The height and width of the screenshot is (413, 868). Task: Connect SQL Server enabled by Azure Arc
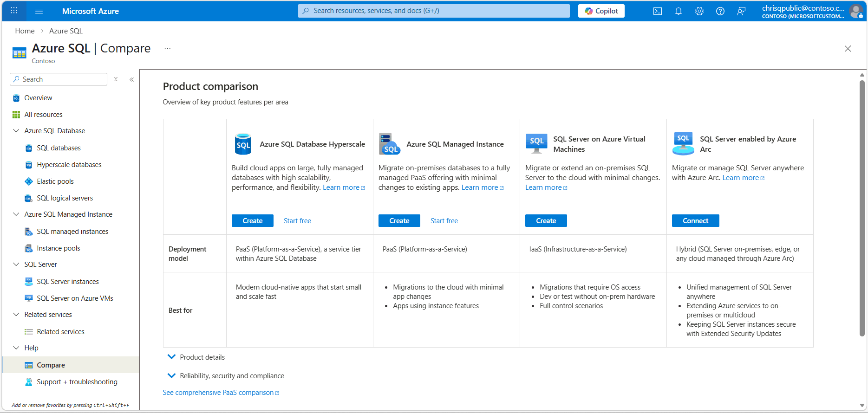click(696, 221)
